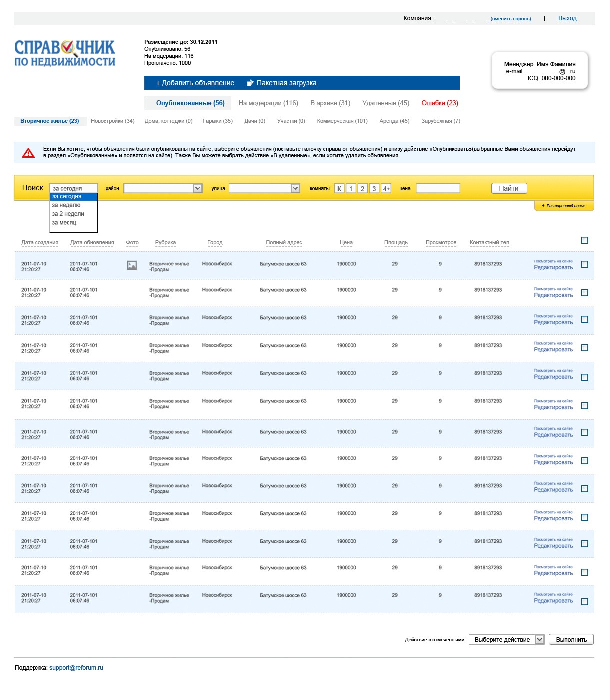Toggle the 2 rooms filter box
This screenshot has height=700, width=610.
click(362, 188)
